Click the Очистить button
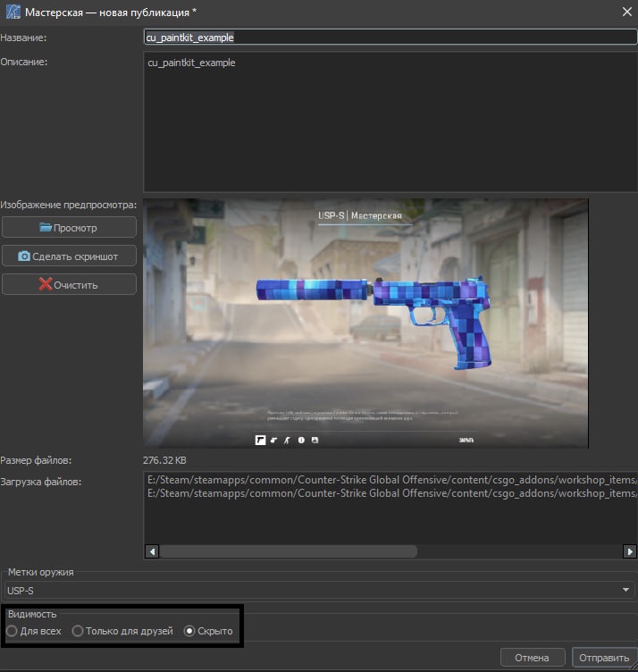The height and width of the screenshot is (672, 638). tap(69, 284)
